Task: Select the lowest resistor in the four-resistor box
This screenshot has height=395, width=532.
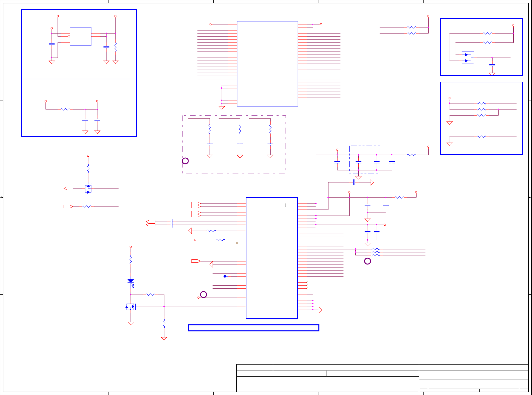Action: [481, 137]
